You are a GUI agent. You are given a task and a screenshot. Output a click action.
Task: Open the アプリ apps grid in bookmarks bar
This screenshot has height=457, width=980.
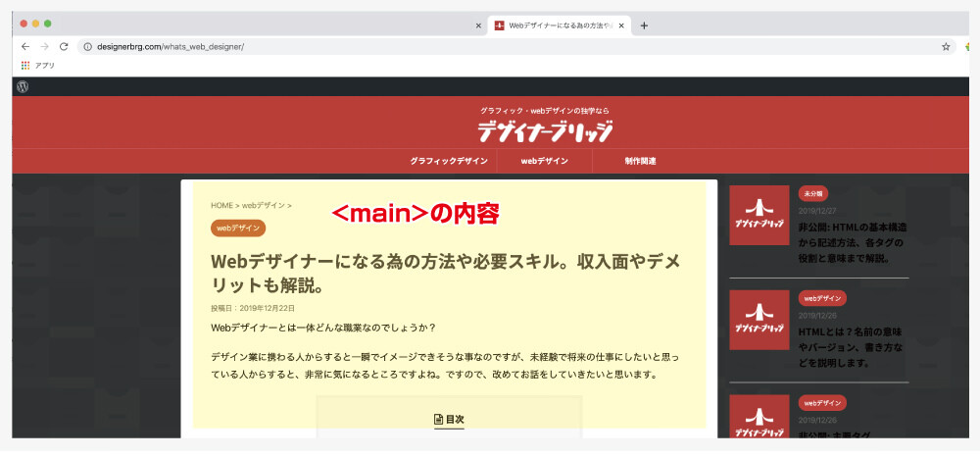25,66
